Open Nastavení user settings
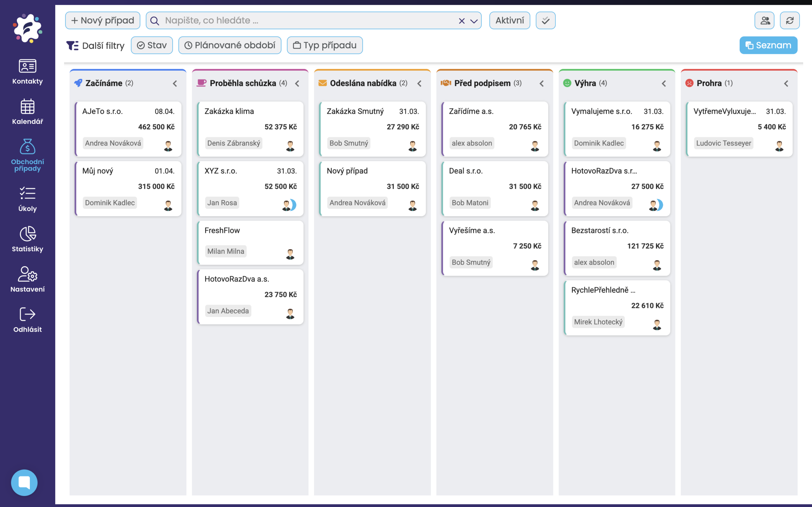The width and height of the screenshot is (812, 507). [27, 279]
